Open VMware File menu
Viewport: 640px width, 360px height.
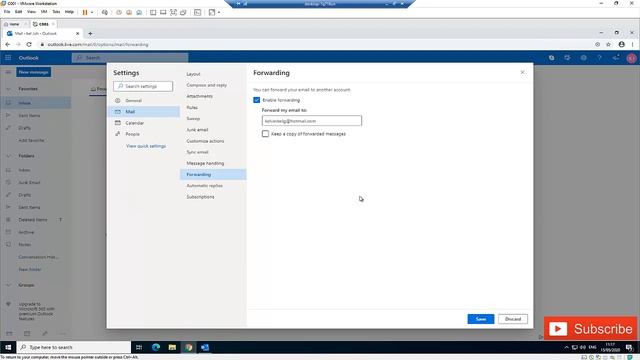(7, 12)
